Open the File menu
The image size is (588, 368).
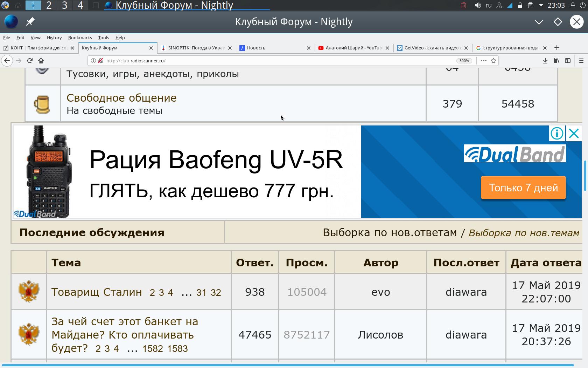click(x=7, y=38)
